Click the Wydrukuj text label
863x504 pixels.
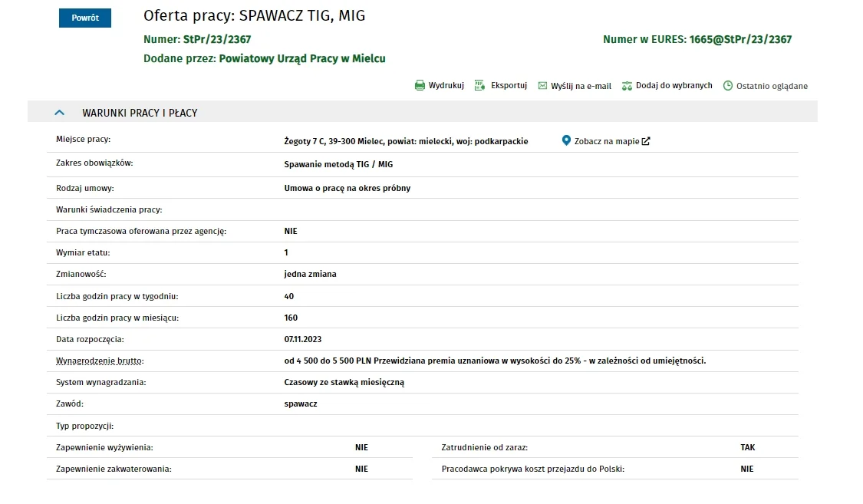[x=446, y=86]
